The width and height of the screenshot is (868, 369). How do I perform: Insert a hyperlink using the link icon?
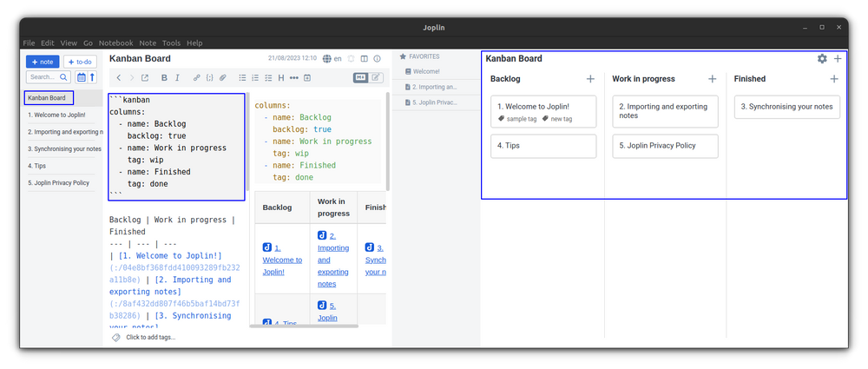(x=197, y=78)
